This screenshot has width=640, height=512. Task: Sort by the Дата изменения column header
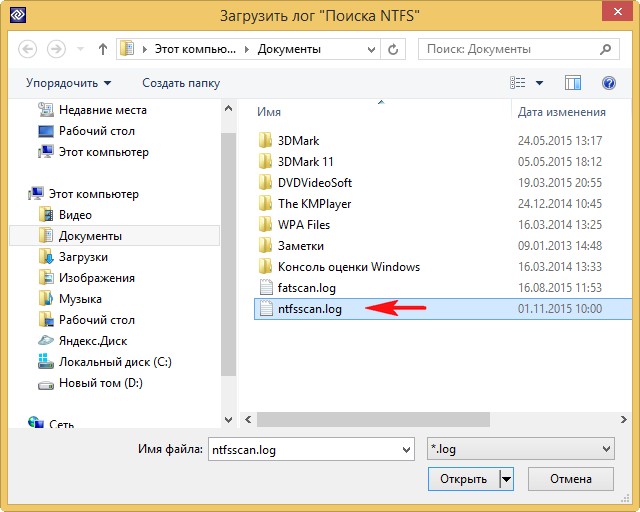(562, 112)
